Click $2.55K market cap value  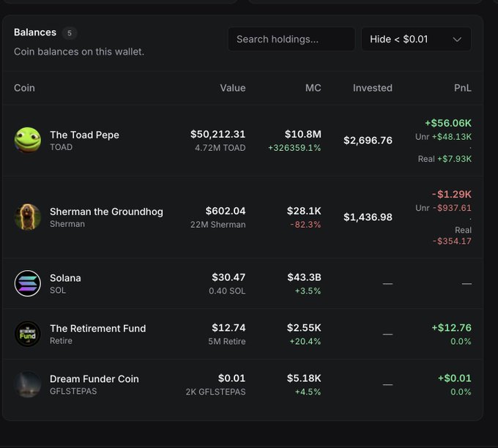click(304, 328)
